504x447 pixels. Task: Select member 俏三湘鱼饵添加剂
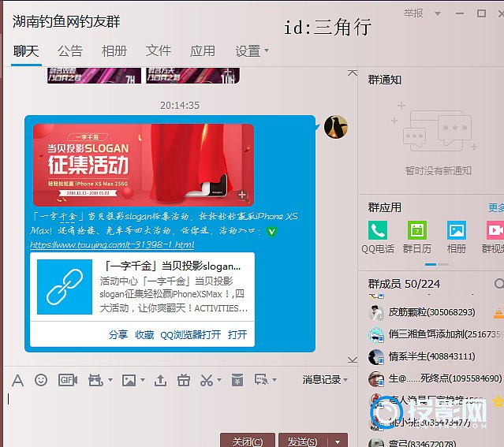click(436, 334)
